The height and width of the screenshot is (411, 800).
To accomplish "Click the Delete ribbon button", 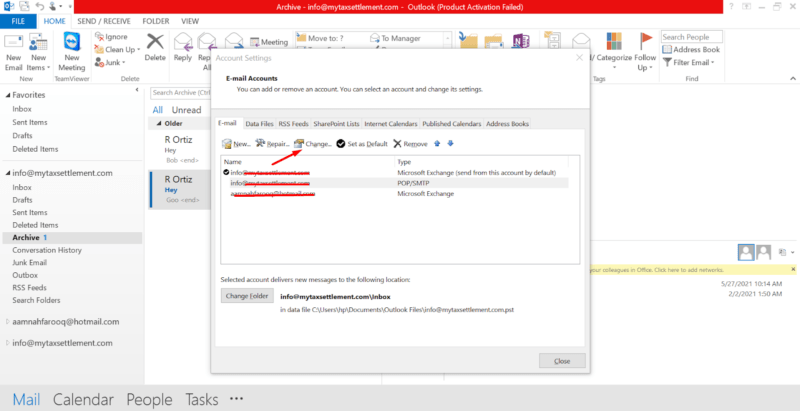I will (x=155, y=47).
